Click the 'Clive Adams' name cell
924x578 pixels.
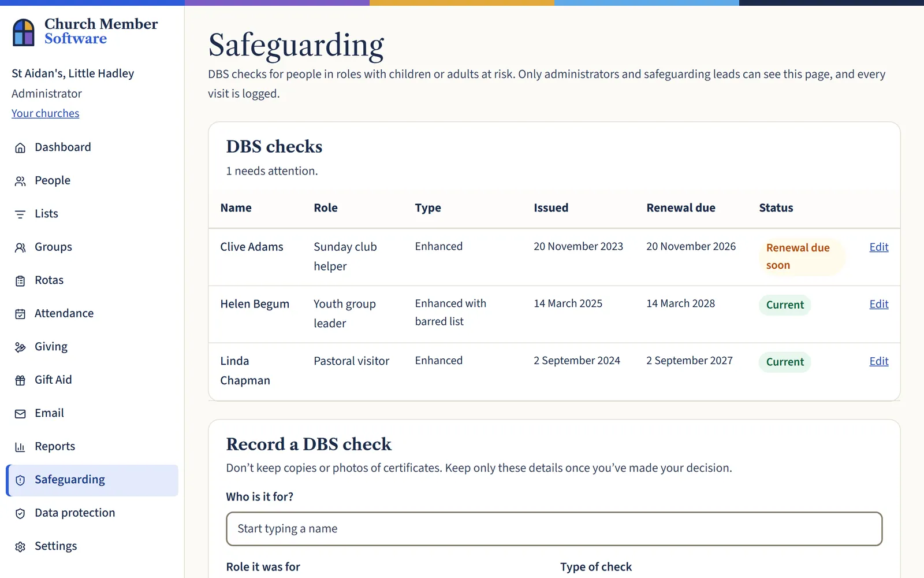(252, 247)
